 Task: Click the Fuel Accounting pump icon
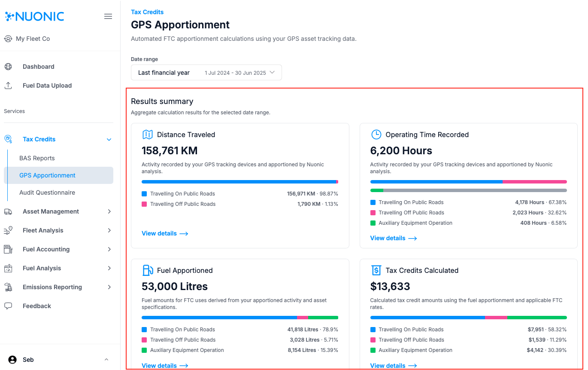[x=8, y=249]
